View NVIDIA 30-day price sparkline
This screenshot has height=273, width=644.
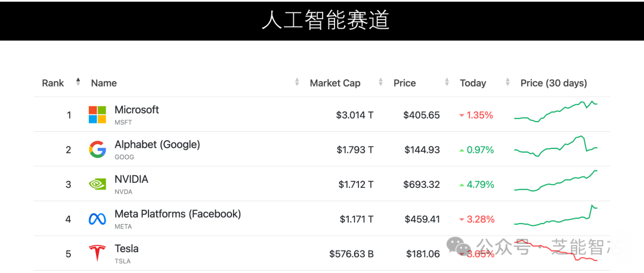[x=555, y=181]
